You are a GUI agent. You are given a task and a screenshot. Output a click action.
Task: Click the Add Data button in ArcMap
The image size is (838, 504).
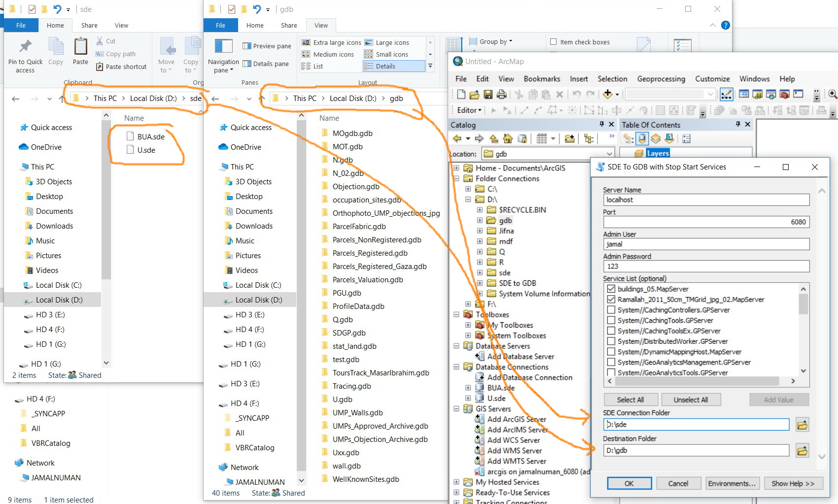(608, 94)
